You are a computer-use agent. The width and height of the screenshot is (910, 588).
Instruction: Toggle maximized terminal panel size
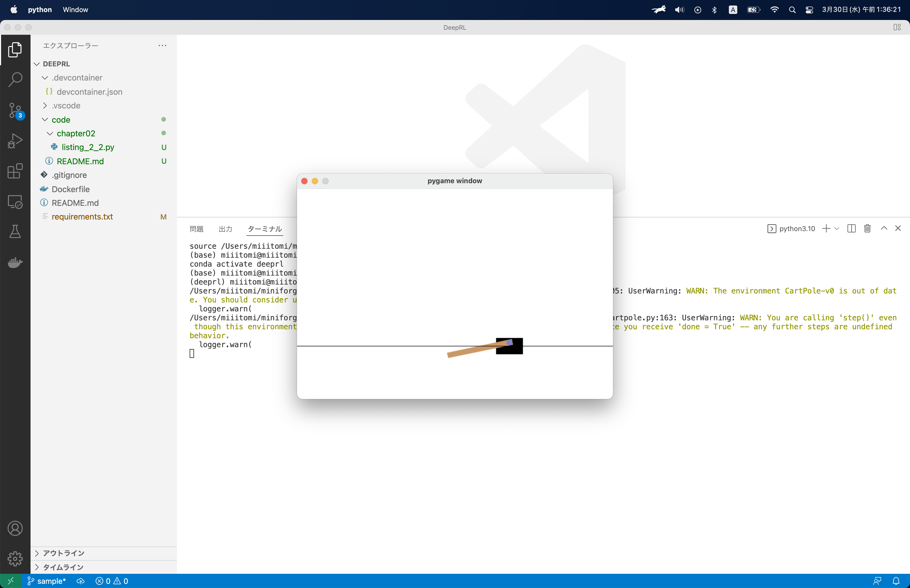tap(884, 228)
